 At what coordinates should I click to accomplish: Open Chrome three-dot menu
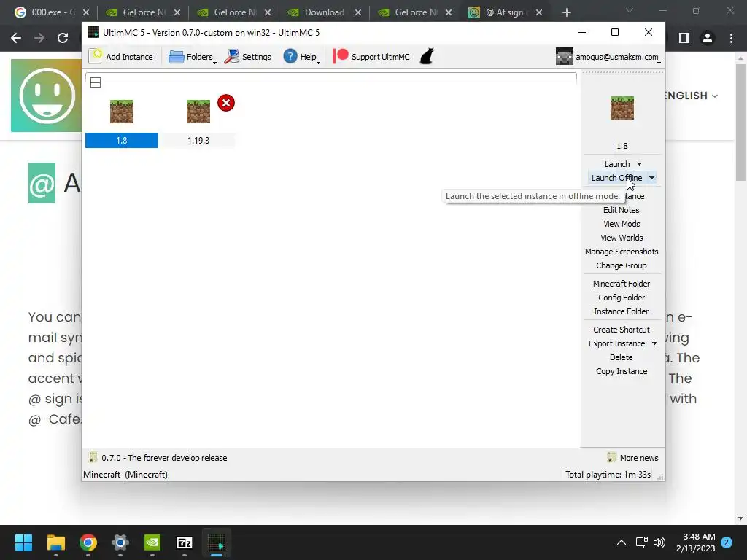(x=731, y=38)
